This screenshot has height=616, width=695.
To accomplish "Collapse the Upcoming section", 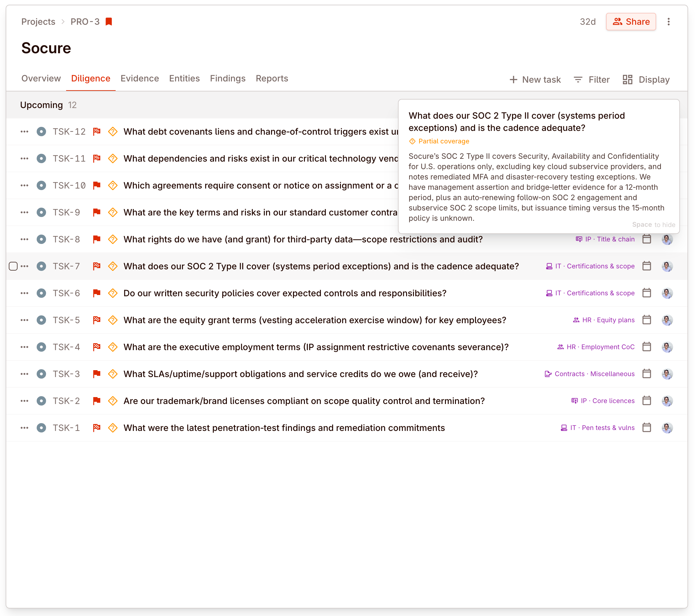I will tap(41, 105).
